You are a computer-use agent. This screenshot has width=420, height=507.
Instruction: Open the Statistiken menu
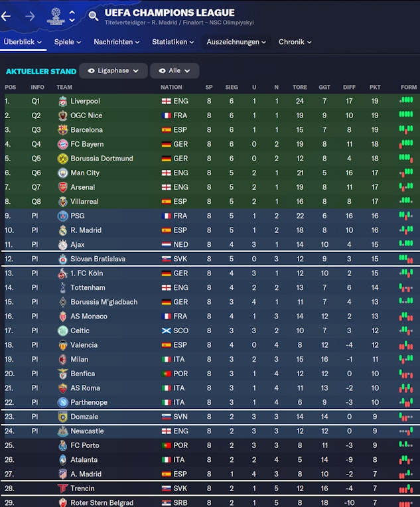click(x=173, y=42)
